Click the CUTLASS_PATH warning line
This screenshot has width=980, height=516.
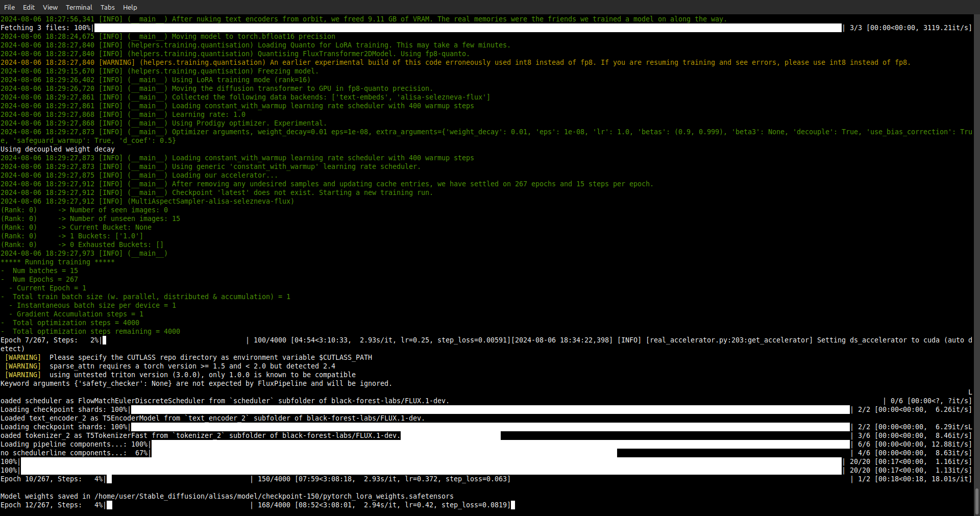point(188,357)
